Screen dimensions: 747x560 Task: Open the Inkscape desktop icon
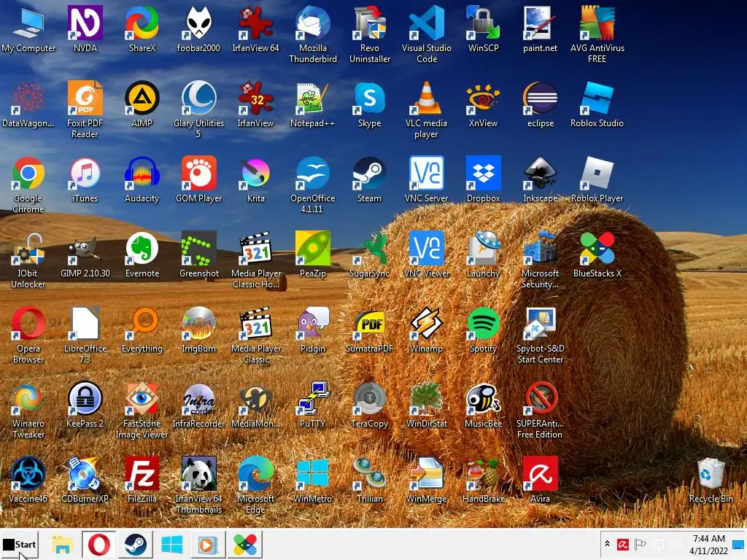pos(541,179)
